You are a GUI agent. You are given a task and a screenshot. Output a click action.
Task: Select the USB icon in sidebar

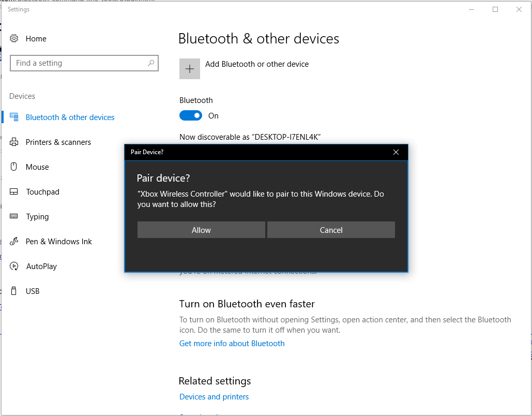[x=13, y=291]
